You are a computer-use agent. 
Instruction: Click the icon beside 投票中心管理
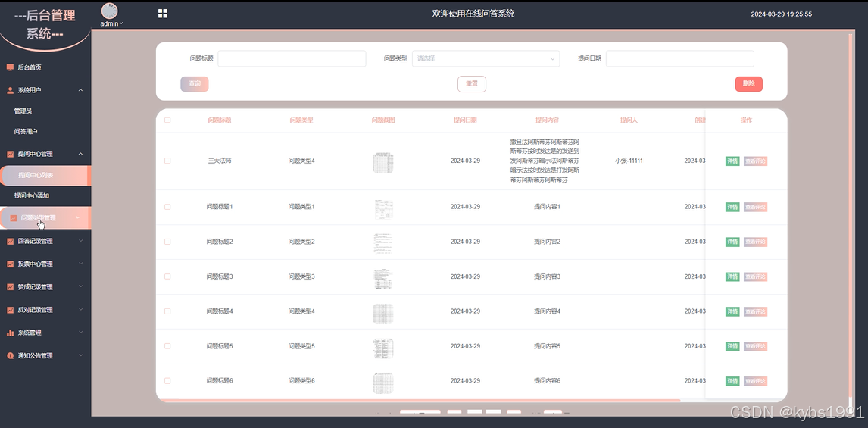click(x=10, y=264)
